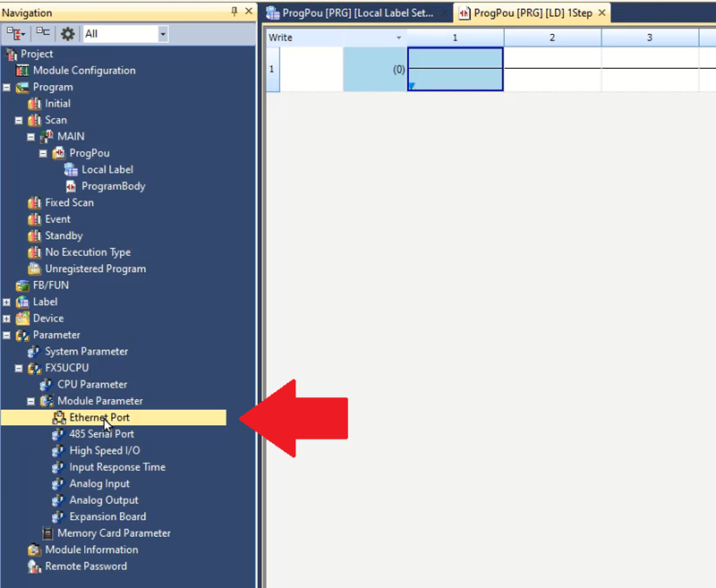The image size is (716, 588).
Task: Close the ProgPou [LD] 1Step tab
Action: [x=602, y=13]
